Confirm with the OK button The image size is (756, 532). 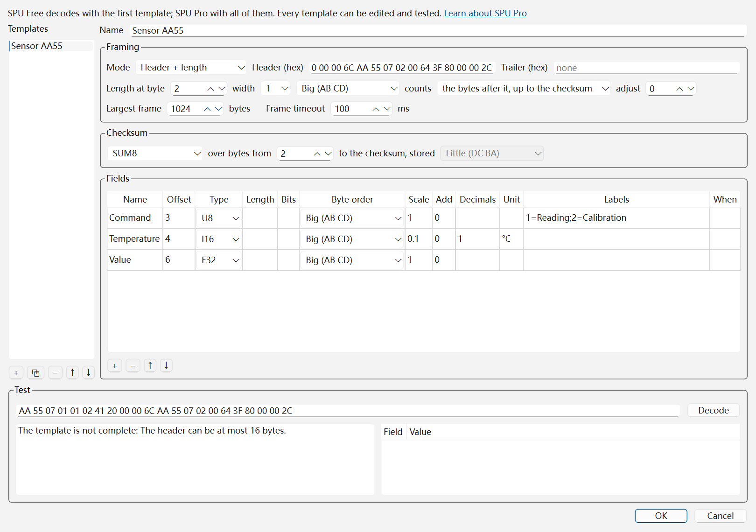(x=661, y=516)
